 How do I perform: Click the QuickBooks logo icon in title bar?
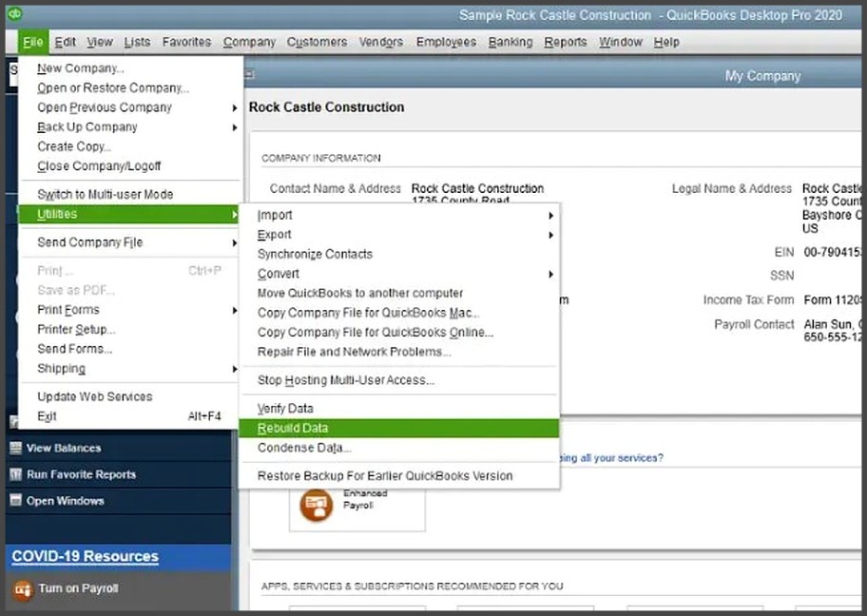(x=15, y=13)
